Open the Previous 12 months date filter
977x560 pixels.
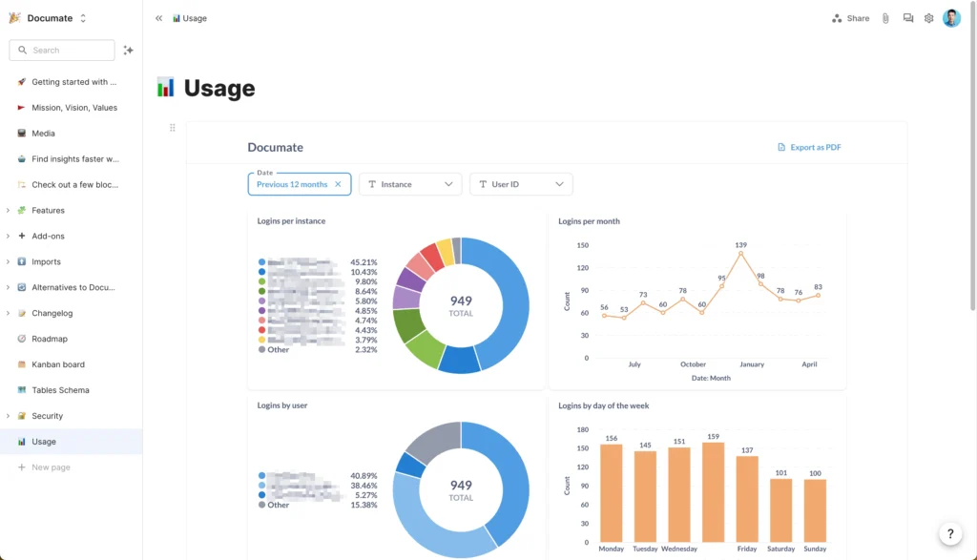[292, 184]
